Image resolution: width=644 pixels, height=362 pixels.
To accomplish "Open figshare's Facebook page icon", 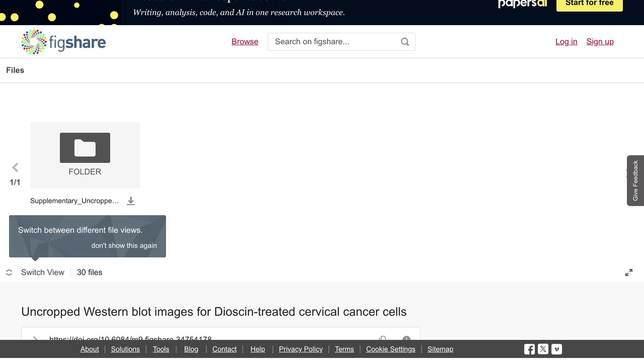I will (x=529, y=349).
